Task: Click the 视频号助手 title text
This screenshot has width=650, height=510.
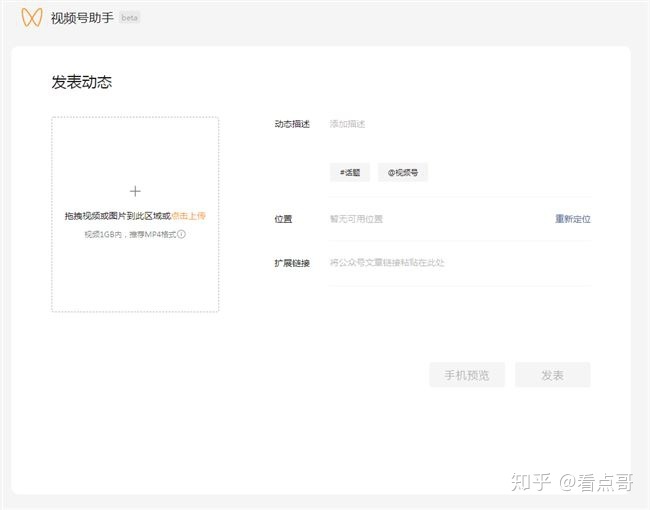Action: click(82, 18)
